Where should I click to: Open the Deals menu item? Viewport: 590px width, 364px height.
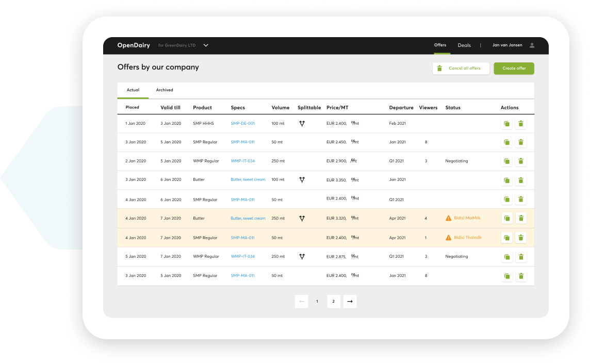click(x=464, y=45)
